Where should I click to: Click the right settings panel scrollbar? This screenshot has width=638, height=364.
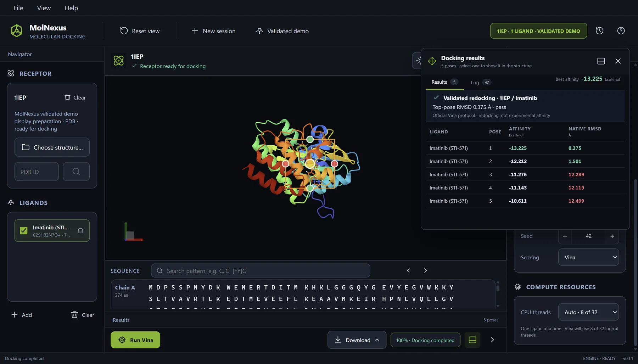pyautogui.click(x=635, y=262)
